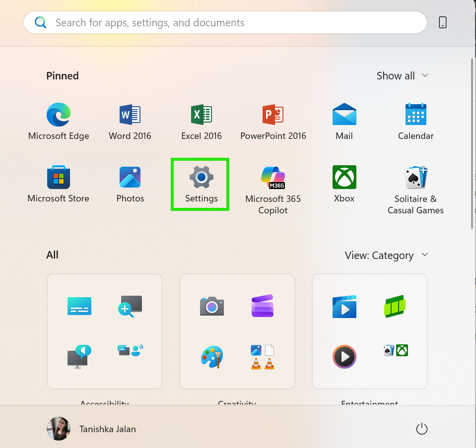Screen dimensions: 476x448
Task: Open Clipchamp in Creativity group
Action: 263,306
